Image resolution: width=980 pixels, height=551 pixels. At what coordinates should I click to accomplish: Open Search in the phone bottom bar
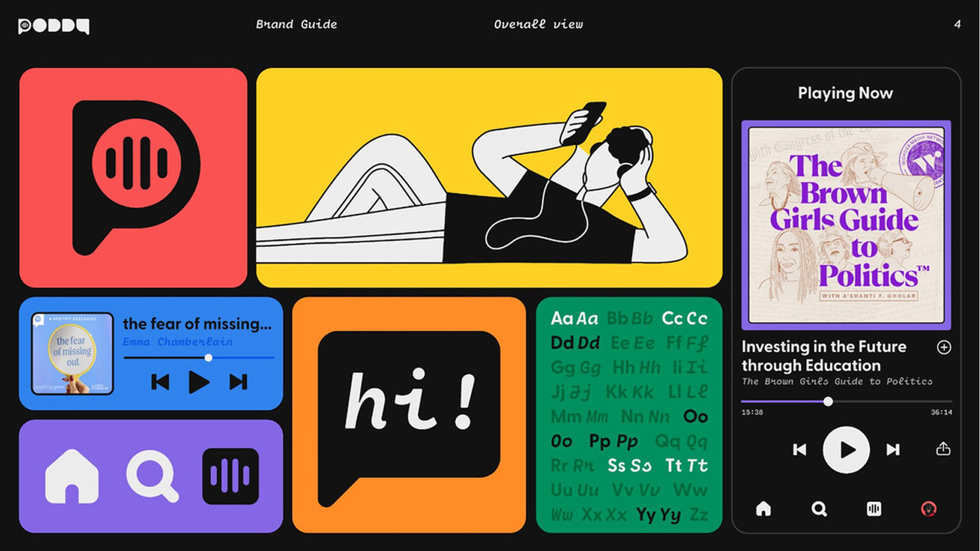pos(819,509)
